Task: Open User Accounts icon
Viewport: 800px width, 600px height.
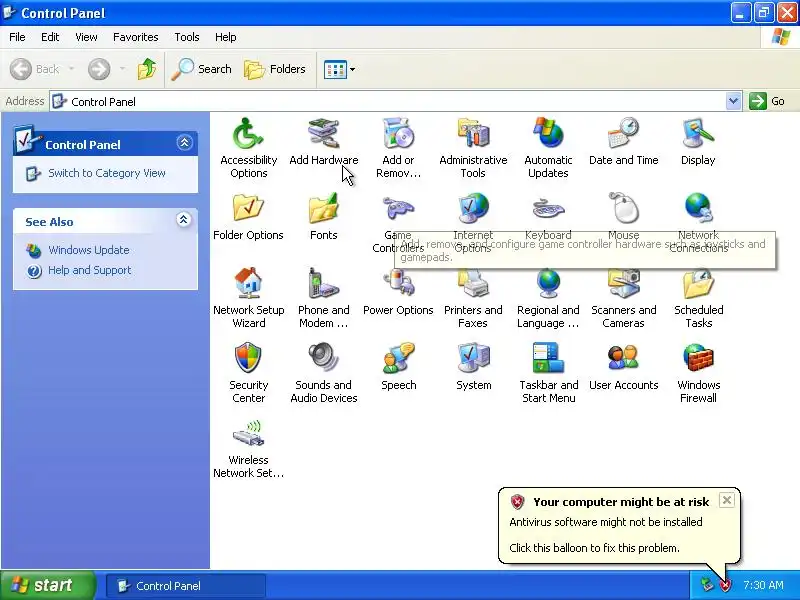Action: 623,359
